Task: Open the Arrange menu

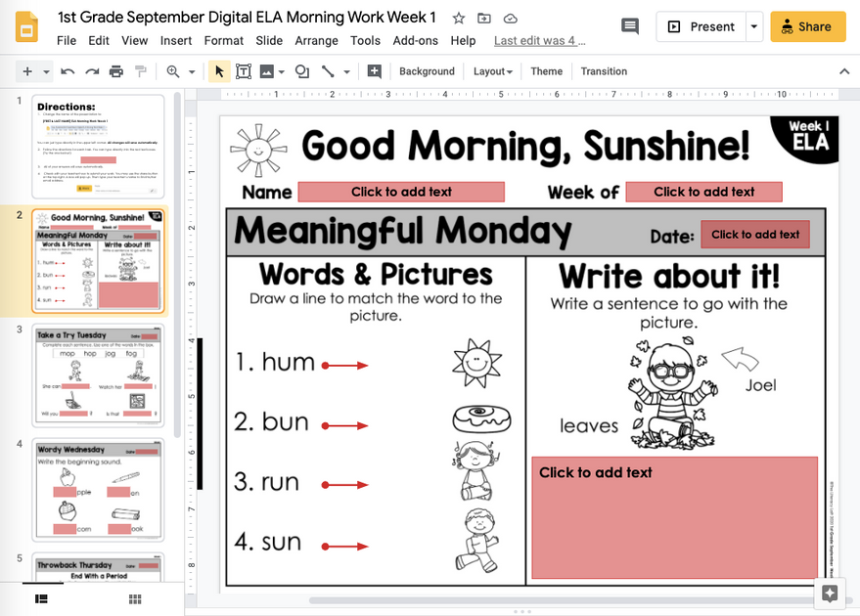Action: (x=316, y=41)
